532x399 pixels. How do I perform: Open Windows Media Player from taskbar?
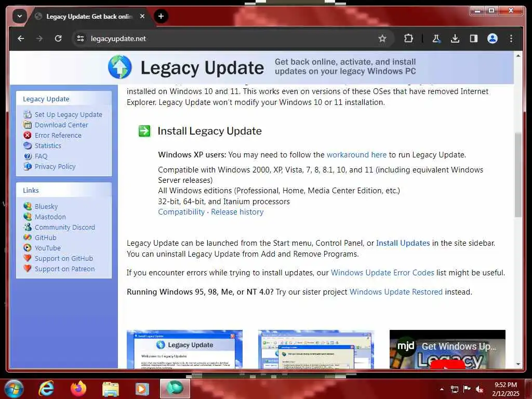142,389
